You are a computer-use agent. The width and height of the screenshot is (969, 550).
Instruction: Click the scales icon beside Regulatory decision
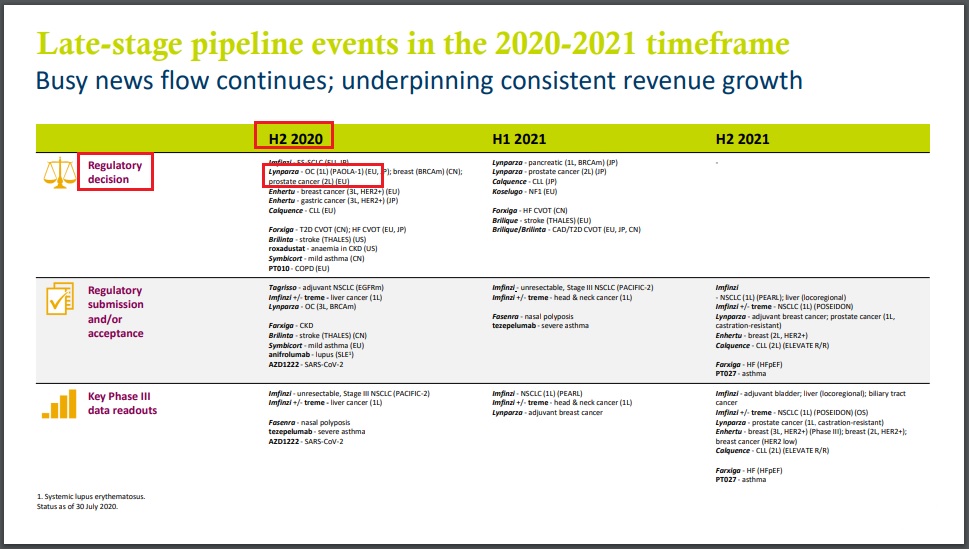tap(58, 173)
